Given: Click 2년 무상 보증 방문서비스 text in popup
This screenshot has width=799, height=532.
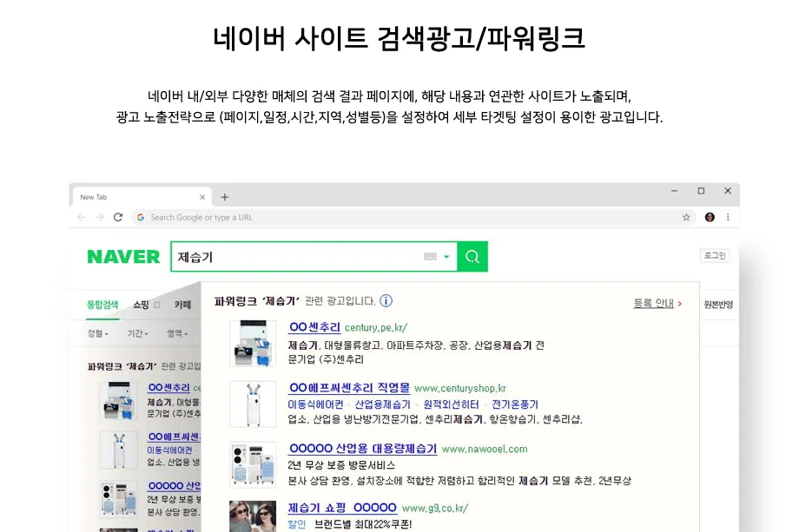Looking at the screenshot, I should [x=341, y=465].
